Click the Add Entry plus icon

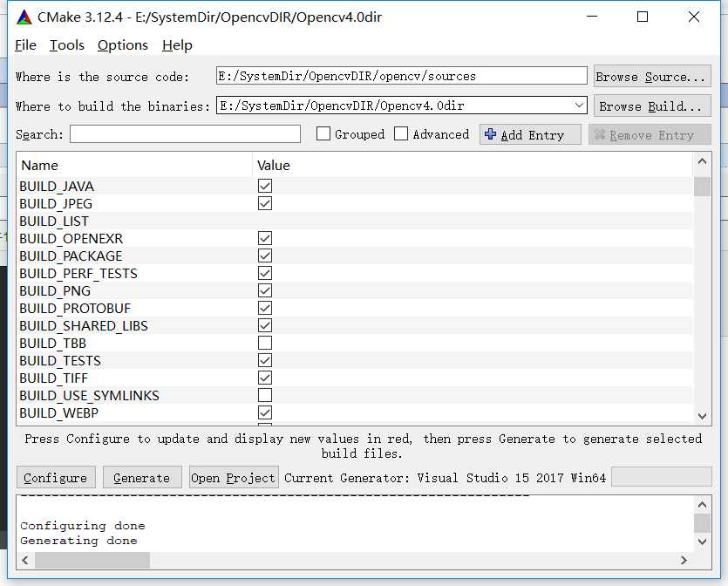(x=490, y=134)
